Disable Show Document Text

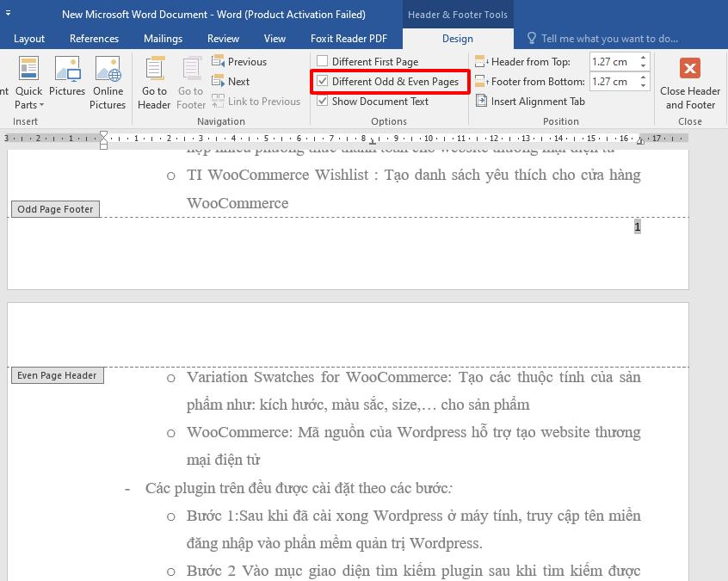[323, 101]
